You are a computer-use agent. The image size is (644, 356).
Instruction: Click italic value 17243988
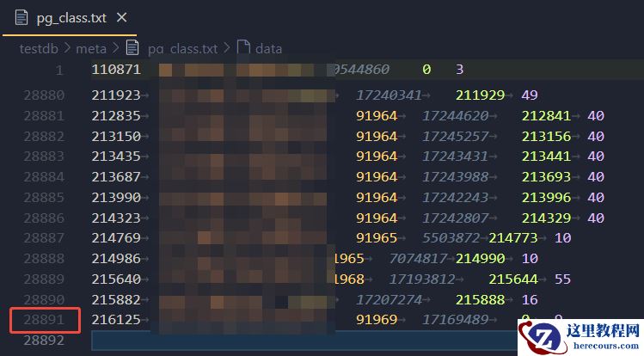point(455,177)
